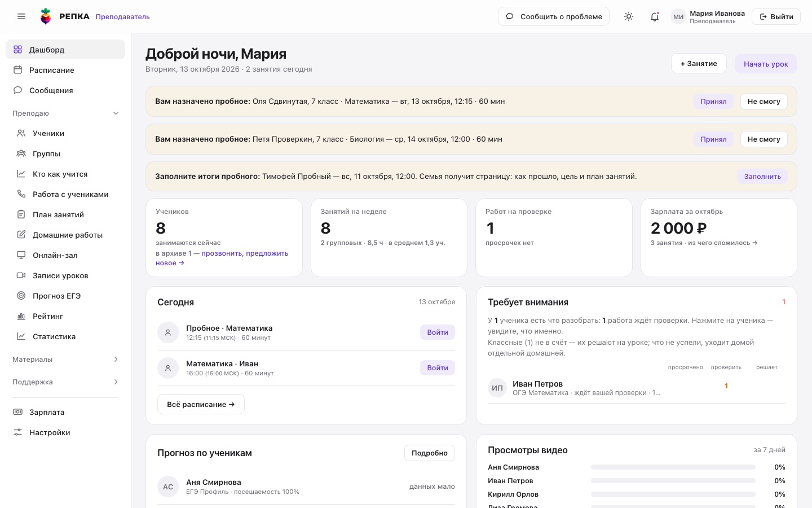Click Сообщить о проблеме button
812x508 pixels.
(554, 16)
